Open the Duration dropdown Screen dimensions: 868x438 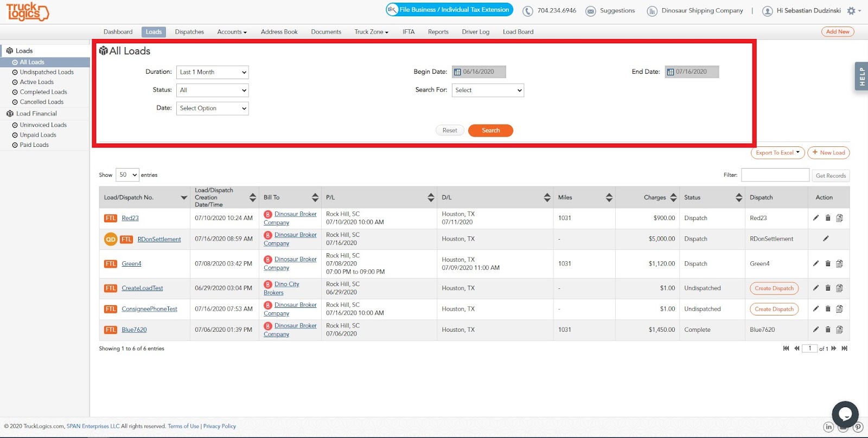(x=213, y=72)
